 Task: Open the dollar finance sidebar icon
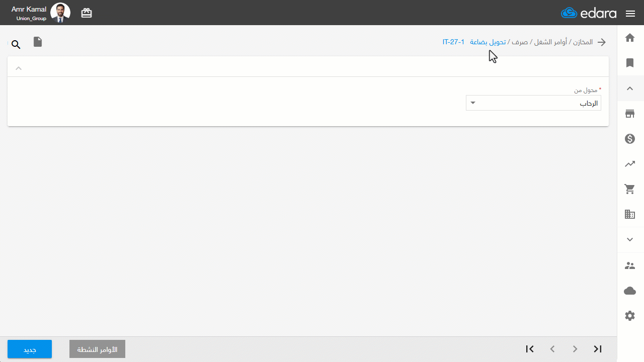tap(630, 139)
